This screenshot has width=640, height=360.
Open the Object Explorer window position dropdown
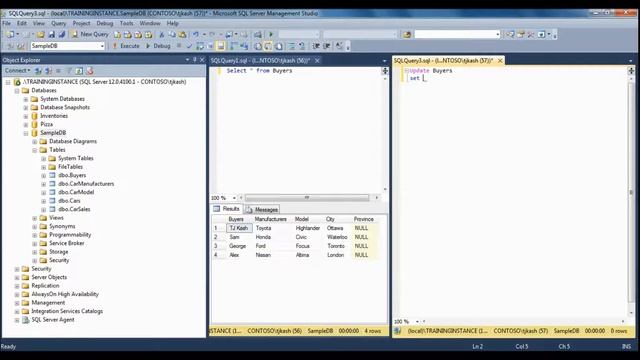click(x=187, y=60)
